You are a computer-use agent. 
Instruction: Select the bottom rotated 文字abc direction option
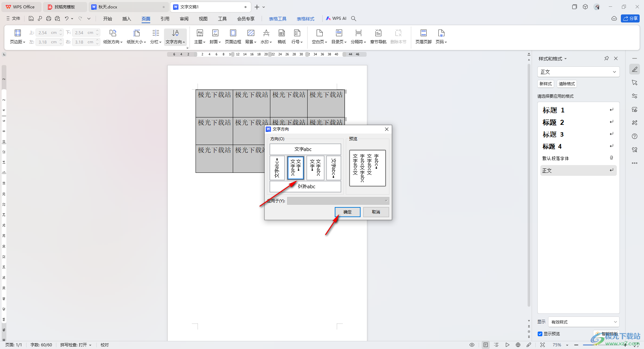point(305,187)
